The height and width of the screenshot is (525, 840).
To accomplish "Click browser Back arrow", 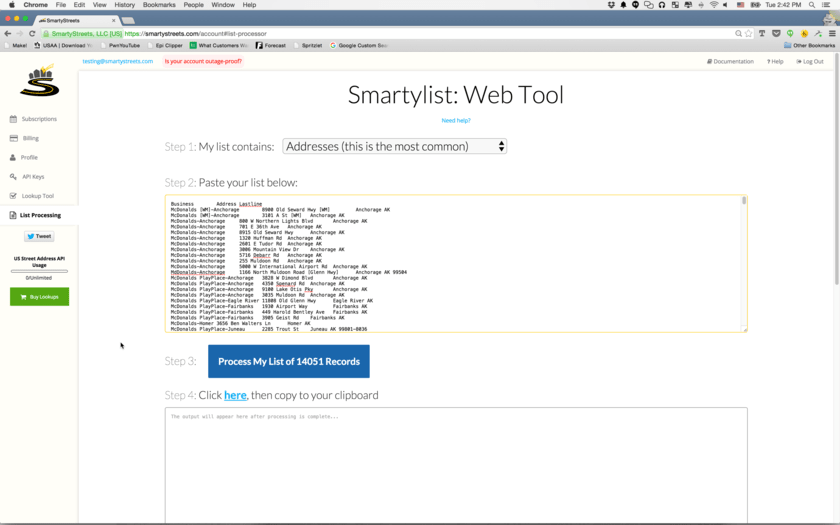I will pos(8,33).
